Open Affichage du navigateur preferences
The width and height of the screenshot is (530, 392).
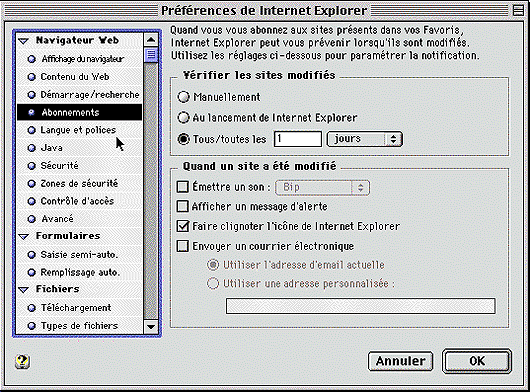[83, 59]
